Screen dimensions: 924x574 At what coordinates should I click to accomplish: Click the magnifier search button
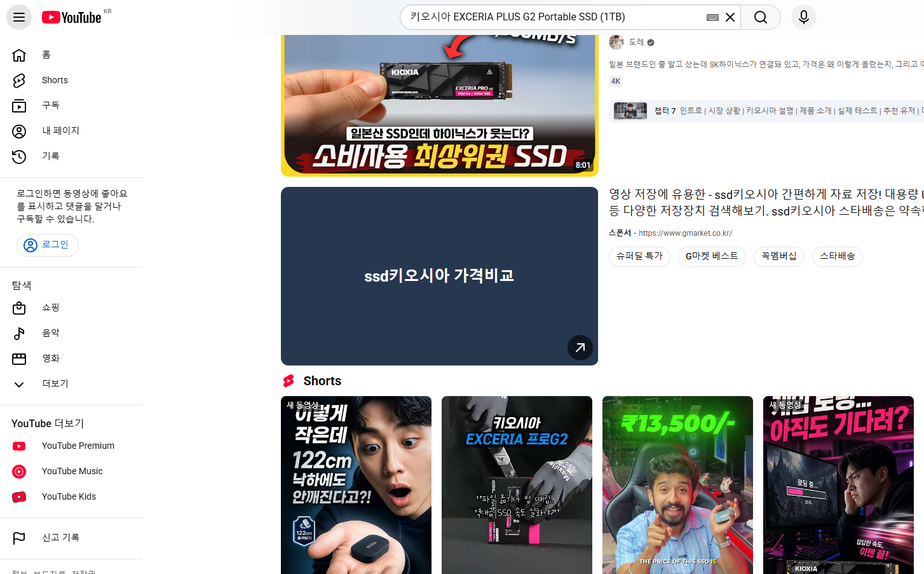coord(761,17)
